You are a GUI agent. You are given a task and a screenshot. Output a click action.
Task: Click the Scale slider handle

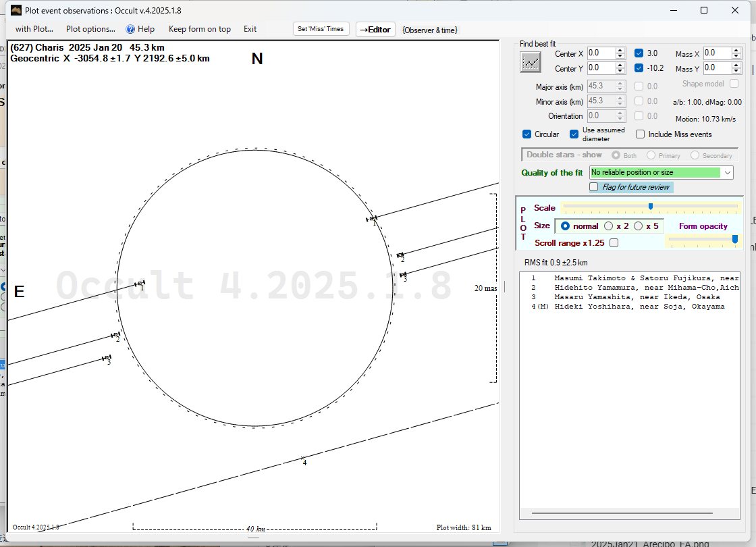coord(650,207)
